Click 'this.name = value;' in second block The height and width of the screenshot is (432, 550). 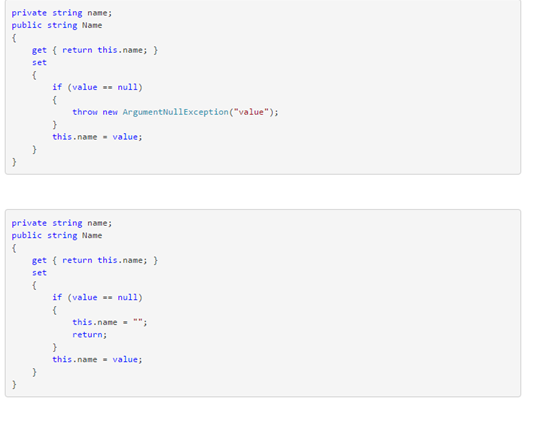[98, 359]
